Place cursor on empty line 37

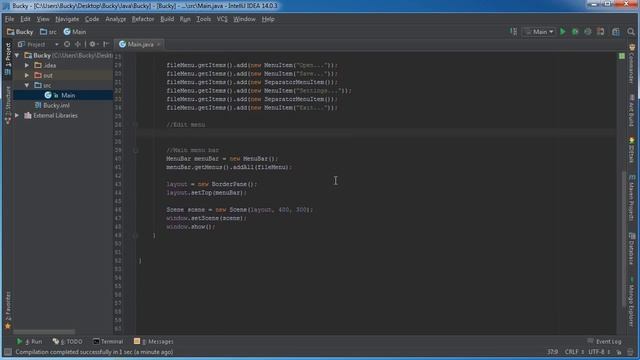pos(376,133)
